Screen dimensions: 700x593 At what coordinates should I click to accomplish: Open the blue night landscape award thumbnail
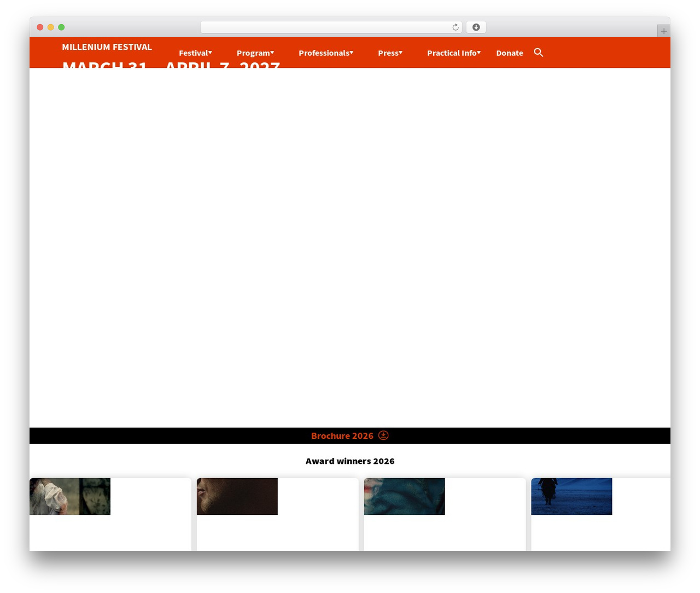(x=572, y=496)
